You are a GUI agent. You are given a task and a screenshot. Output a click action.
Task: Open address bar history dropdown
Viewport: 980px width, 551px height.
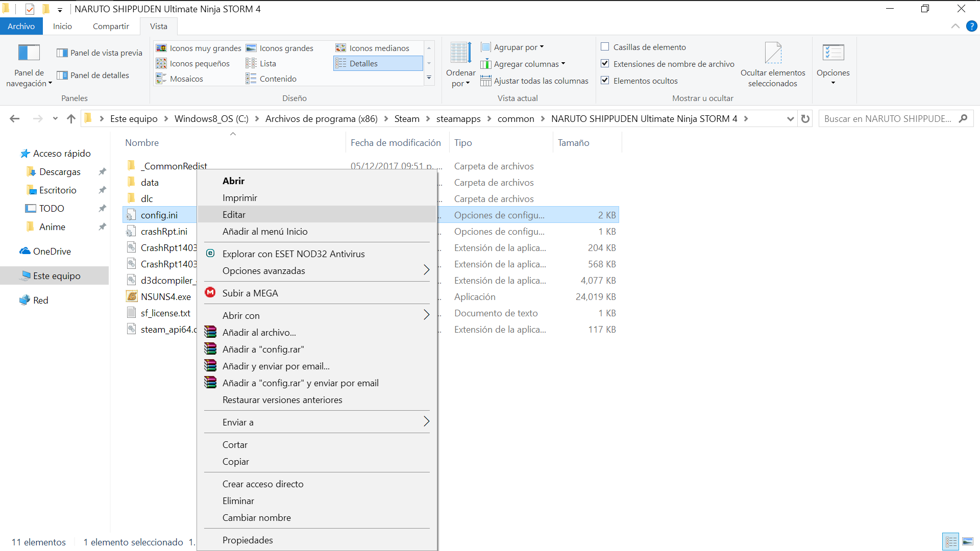[790, 119]
